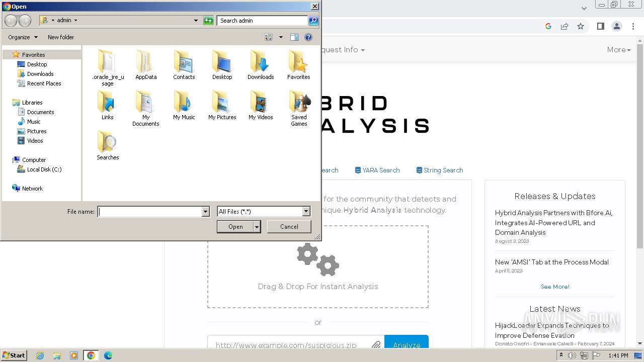Click the paperclip attach icon in URL field

376,345
